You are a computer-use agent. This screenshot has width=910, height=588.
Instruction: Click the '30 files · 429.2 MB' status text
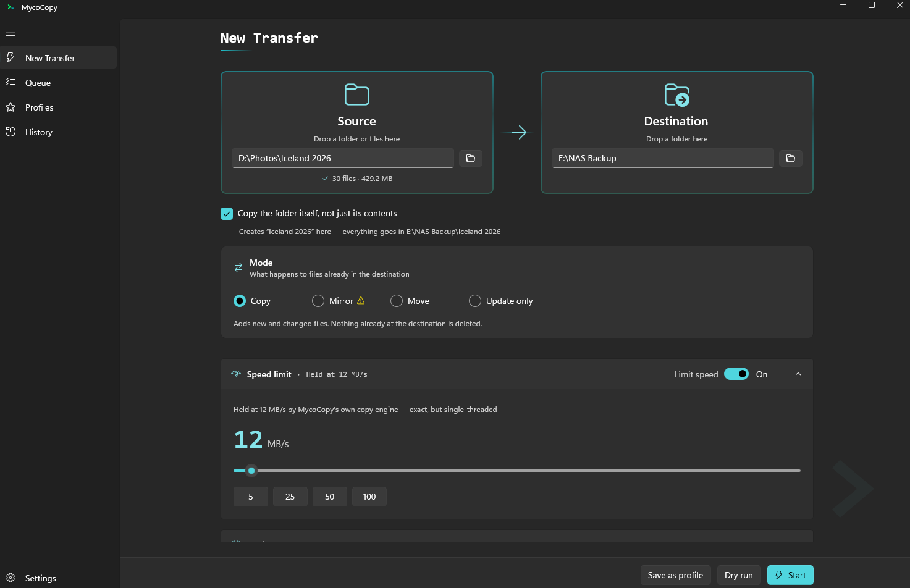click(x=363, y=178)
